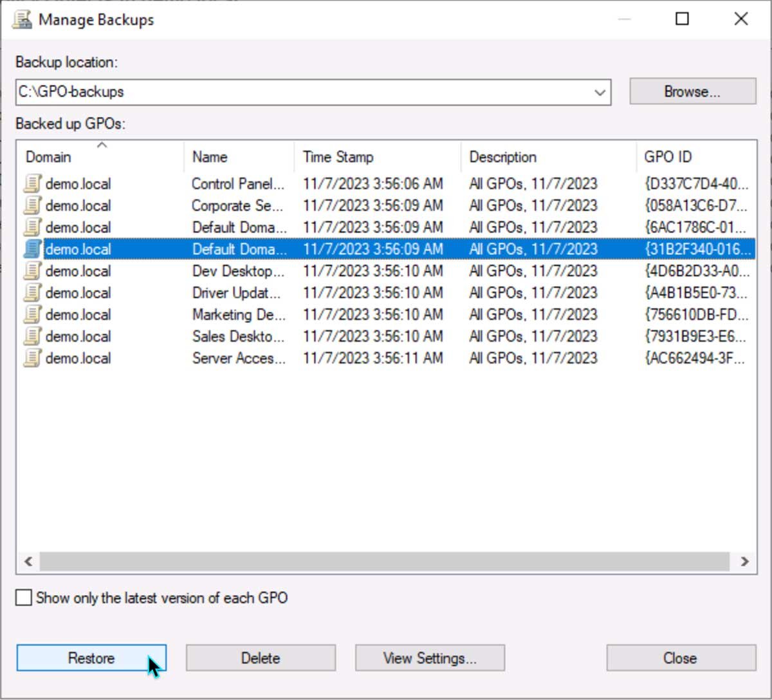The width and height of the screenshot is (772, 700).
Task: Open View Settings for selected backup
Action: [430, 658]
